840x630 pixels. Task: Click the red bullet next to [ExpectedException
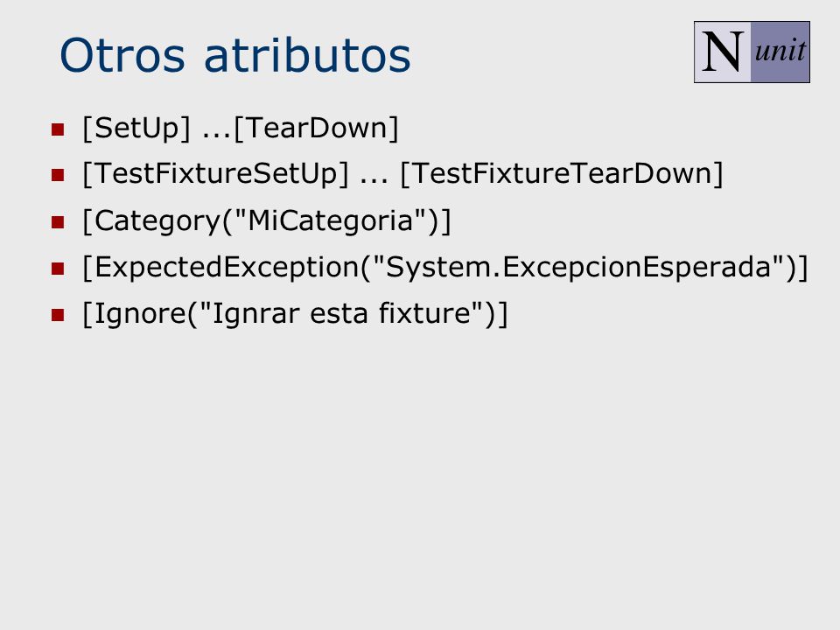click(x=58, y=268)
